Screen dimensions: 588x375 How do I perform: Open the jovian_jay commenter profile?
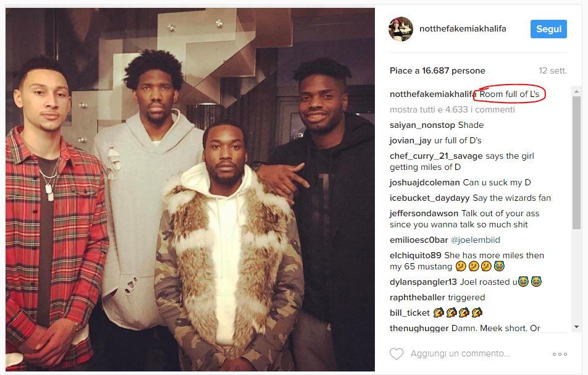(411, 140)
